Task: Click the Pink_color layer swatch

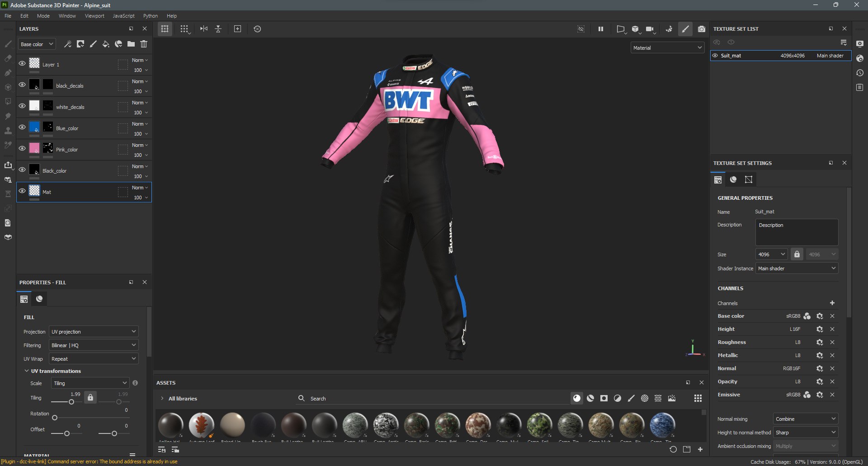Action: [34, 148]
